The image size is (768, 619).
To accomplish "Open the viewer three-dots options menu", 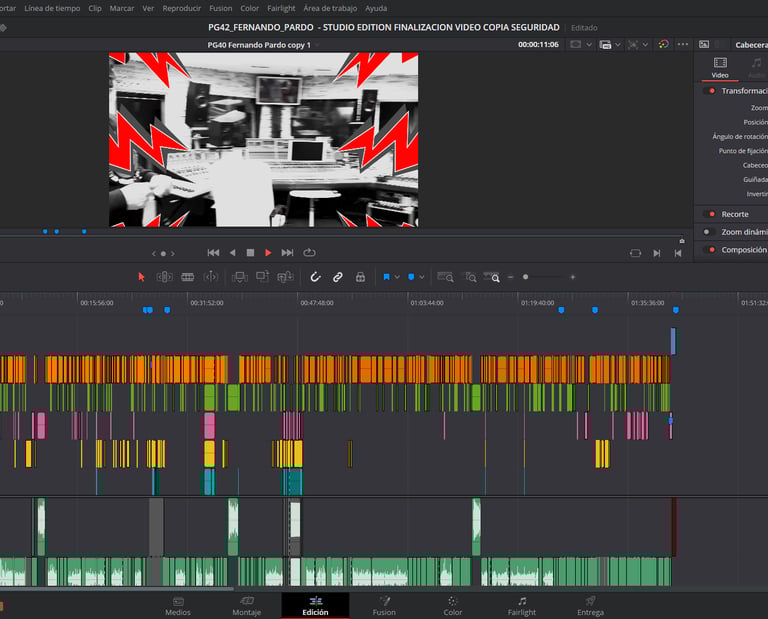I will tap(683, 45).
